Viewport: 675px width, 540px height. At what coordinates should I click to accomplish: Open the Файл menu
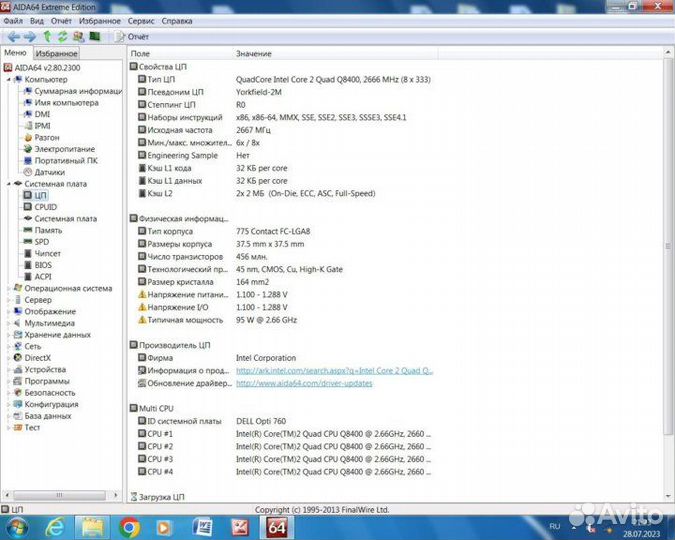[x=13, y=20]
